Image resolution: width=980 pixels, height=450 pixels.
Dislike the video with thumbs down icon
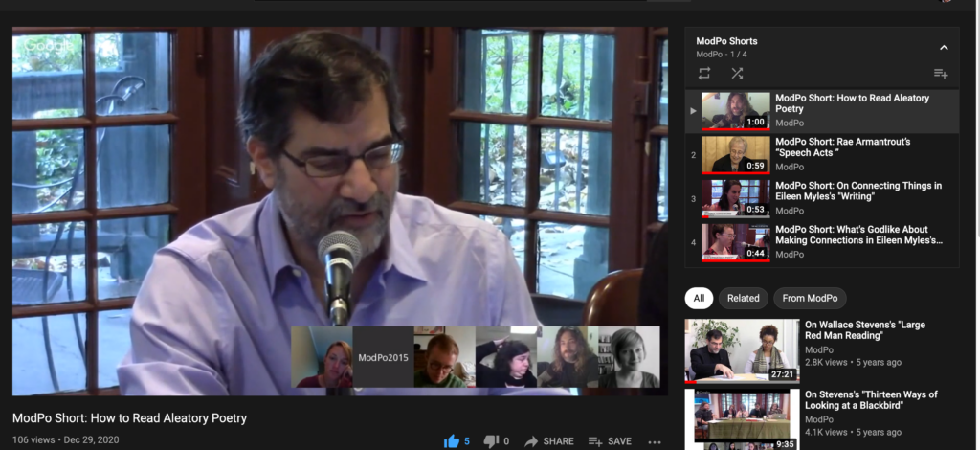(x=491, y=441)
